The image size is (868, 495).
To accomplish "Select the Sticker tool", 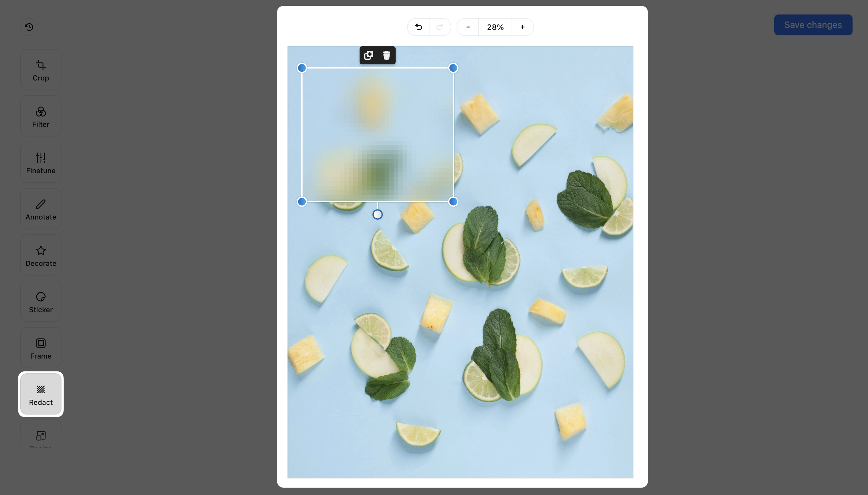I will click(41, 302).
